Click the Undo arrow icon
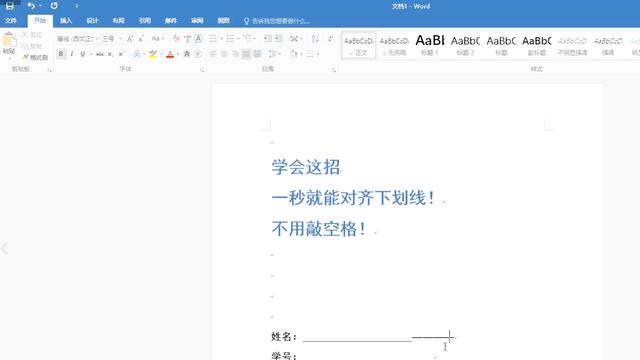This screenshot has width=640, height=360. coord(31,6)
